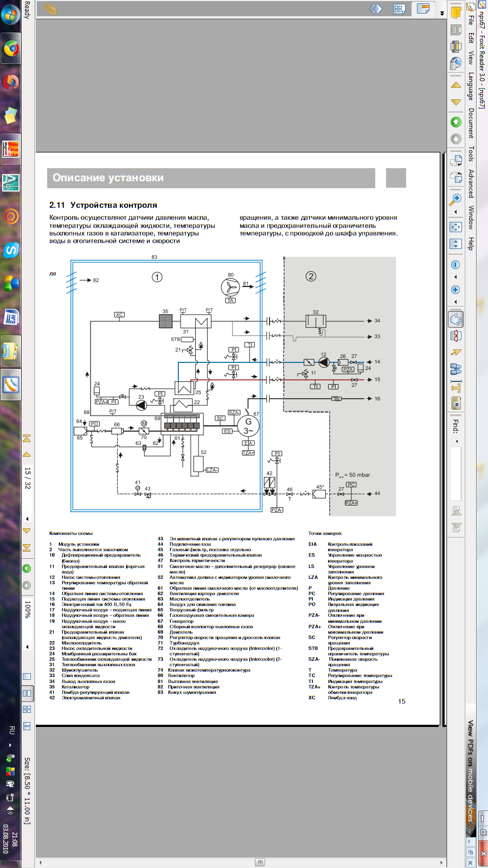Click the Fit Page icon

tap(456, 227)
